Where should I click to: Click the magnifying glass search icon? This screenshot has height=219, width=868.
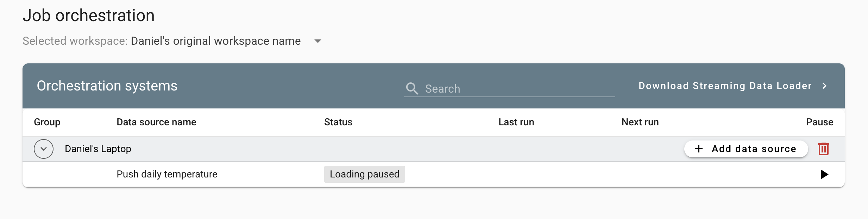412,88
